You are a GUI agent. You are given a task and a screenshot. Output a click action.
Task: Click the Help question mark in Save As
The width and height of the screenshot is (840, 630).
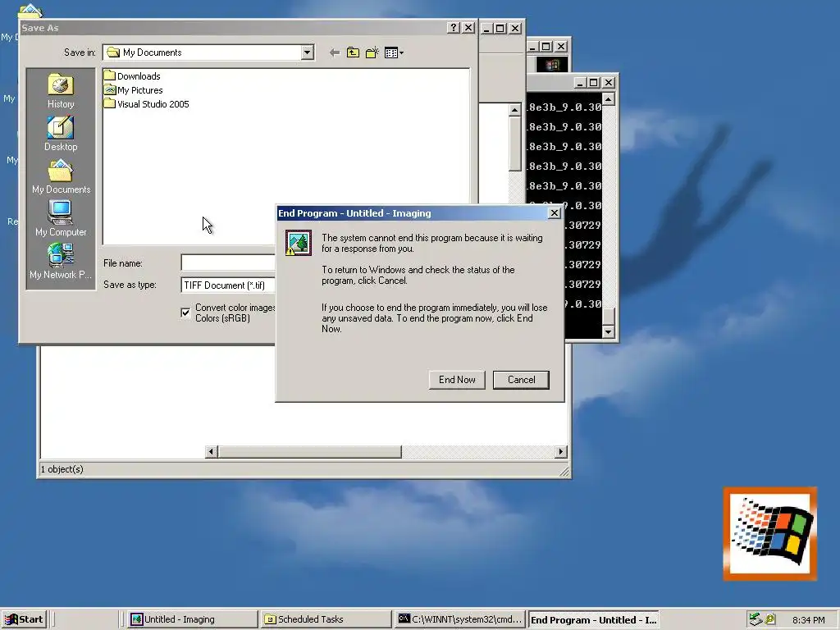(454, 28)
